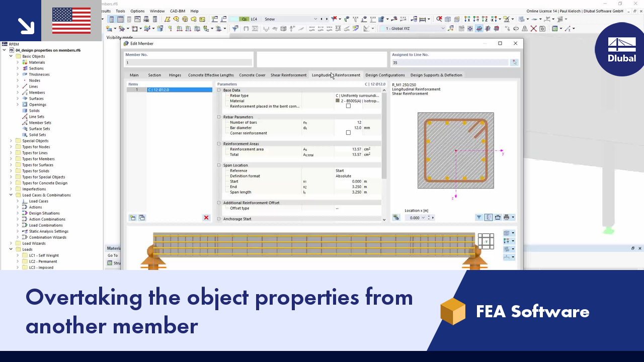Switch to the Main tab

(x=134, y=75)
